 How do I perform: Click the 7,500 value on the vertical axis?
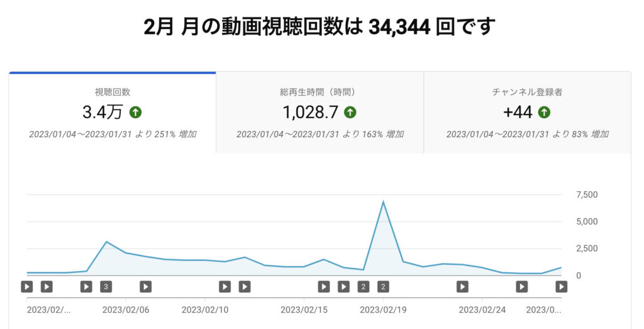[x=587, y=194]
